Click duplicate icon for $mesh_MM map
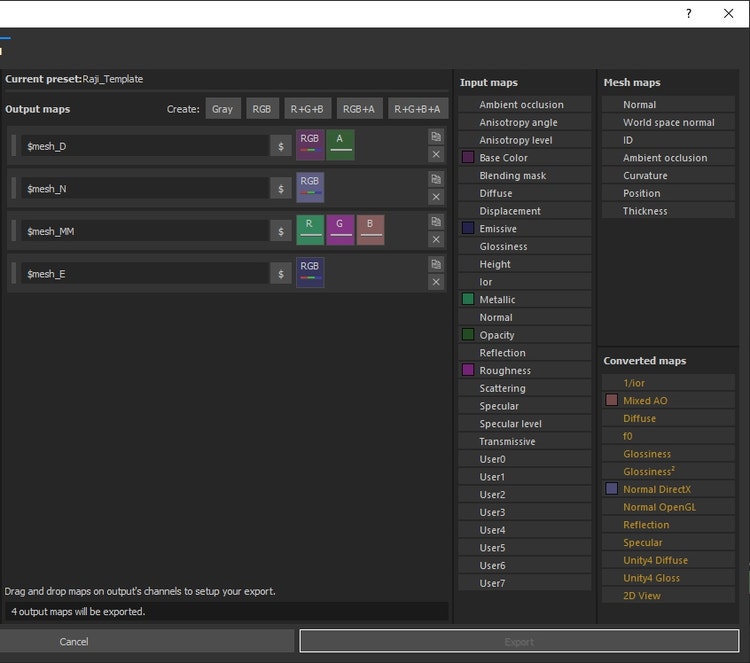 435,222
